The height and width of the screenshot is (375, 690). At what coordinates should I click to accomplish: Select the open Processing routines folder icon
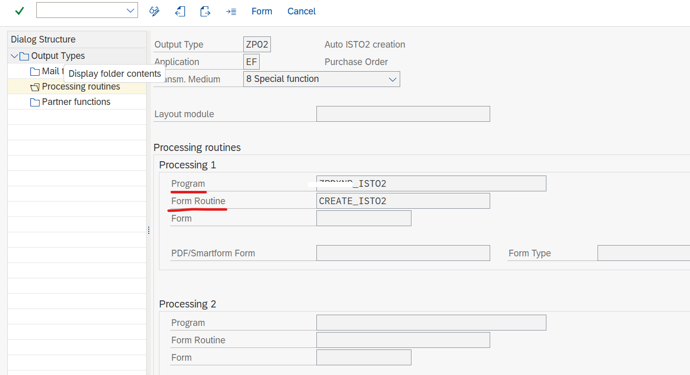(x=35, y=87)
